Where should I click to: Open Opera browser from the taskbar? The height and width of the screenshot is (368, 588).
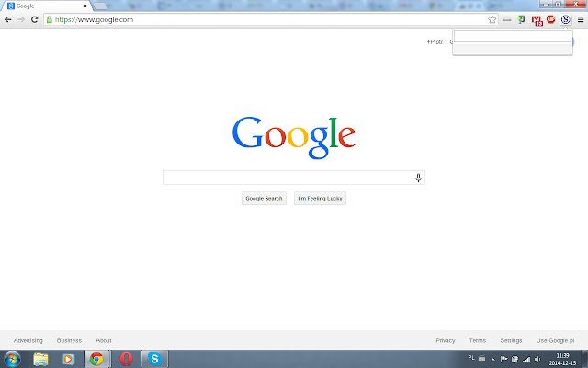coord(126,359)
